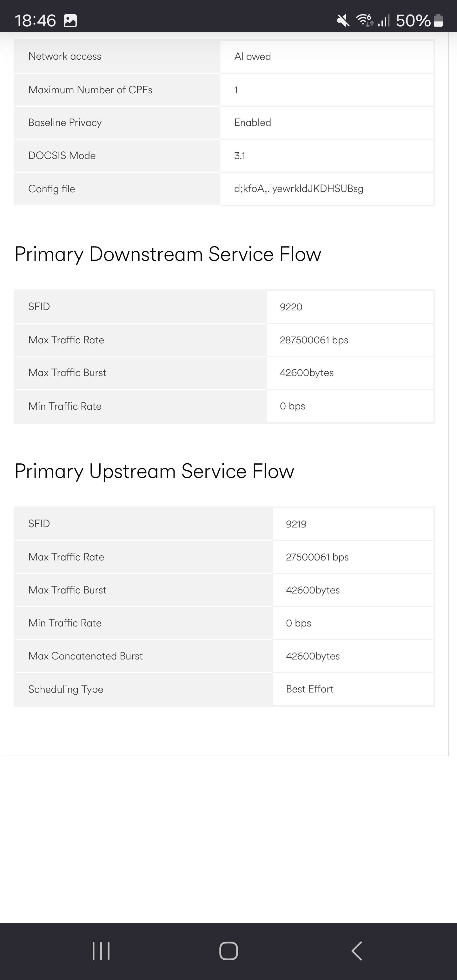Open the recent apps button
Screen dimensions: 457x980
click(x=101, y=951)
